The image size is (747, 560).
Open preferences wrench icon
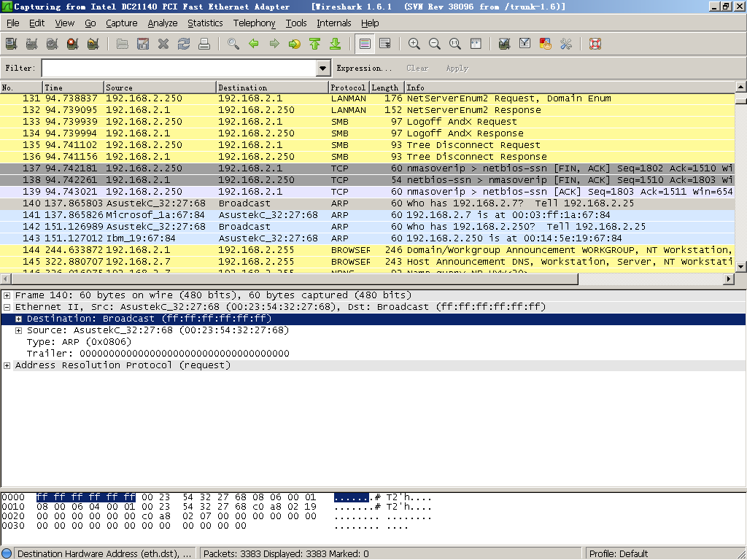pyautogui.click(x=566, y=44)
